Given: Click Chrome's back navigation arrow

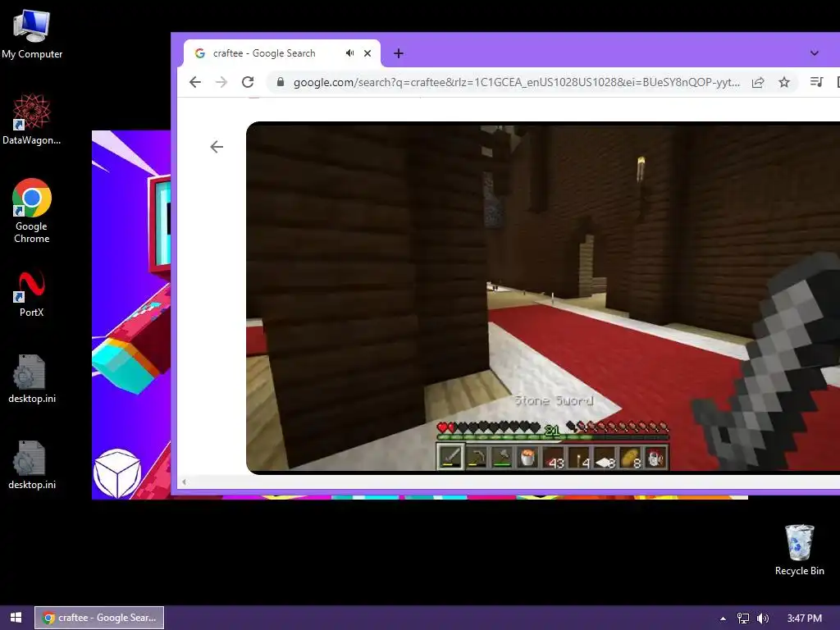Looking at the screenshot, I should 195,82.
